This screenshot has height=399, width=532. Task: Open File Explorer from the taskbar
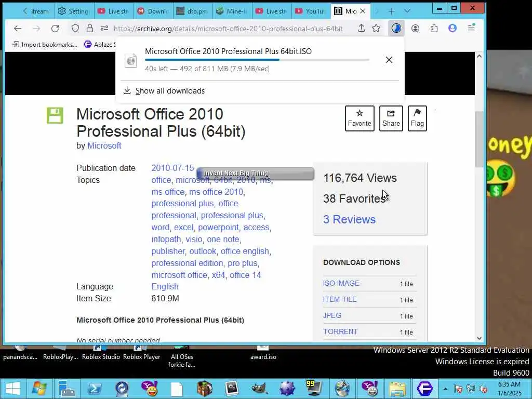[397, 389]
